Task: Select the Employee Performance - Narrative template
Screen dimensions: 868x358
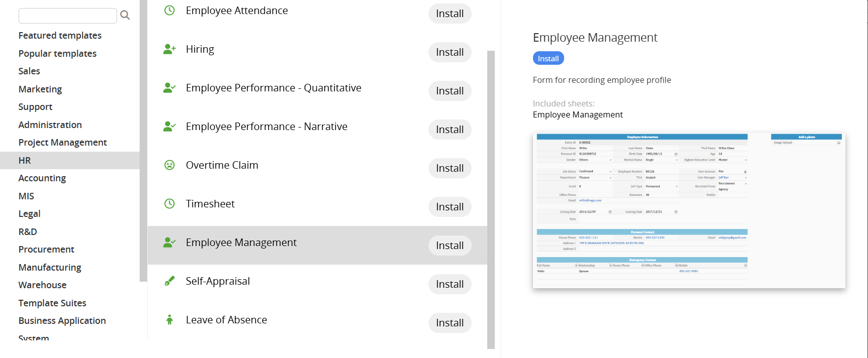Action: pyautogui.click(x=266, y=127)
